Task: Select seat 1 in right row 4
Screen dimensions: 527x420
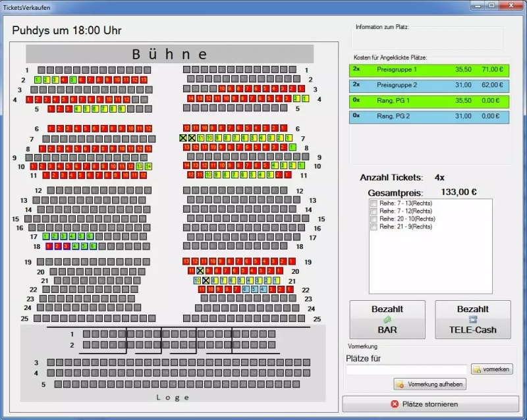Action: [305, 99]
